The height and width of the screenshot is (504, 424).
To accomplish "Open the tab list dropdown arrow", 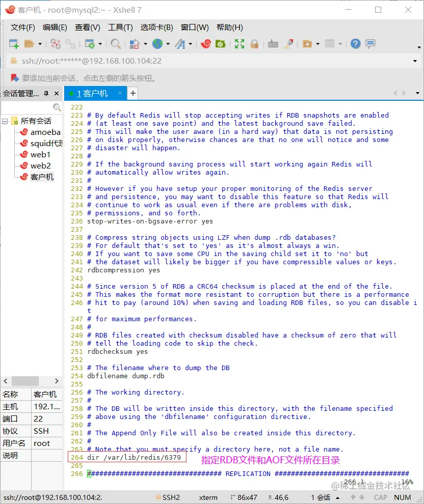I will (x=417, y=93).
